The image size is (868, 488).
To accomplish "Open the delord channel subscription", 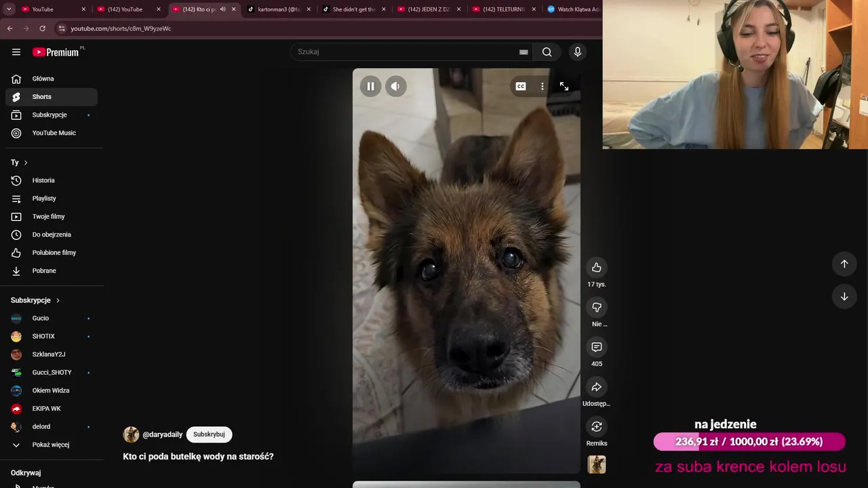I will click(x=52, y=426).
